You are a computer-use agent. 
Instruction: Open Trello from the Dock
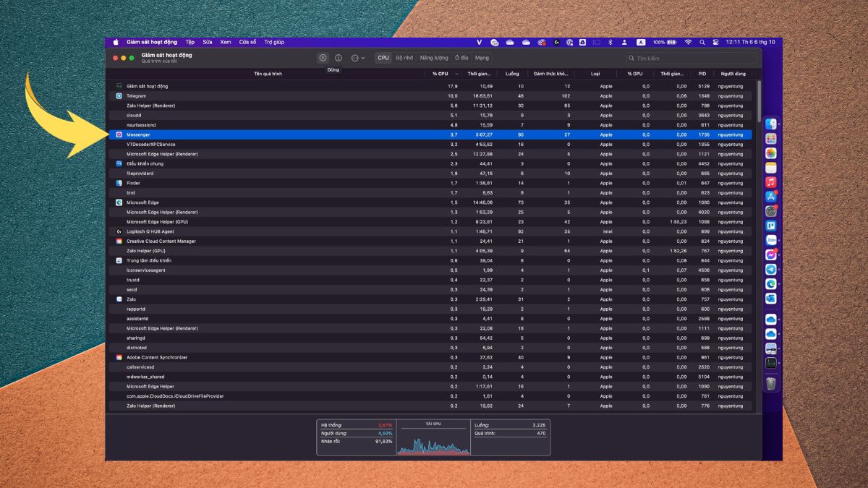(771, 226)
